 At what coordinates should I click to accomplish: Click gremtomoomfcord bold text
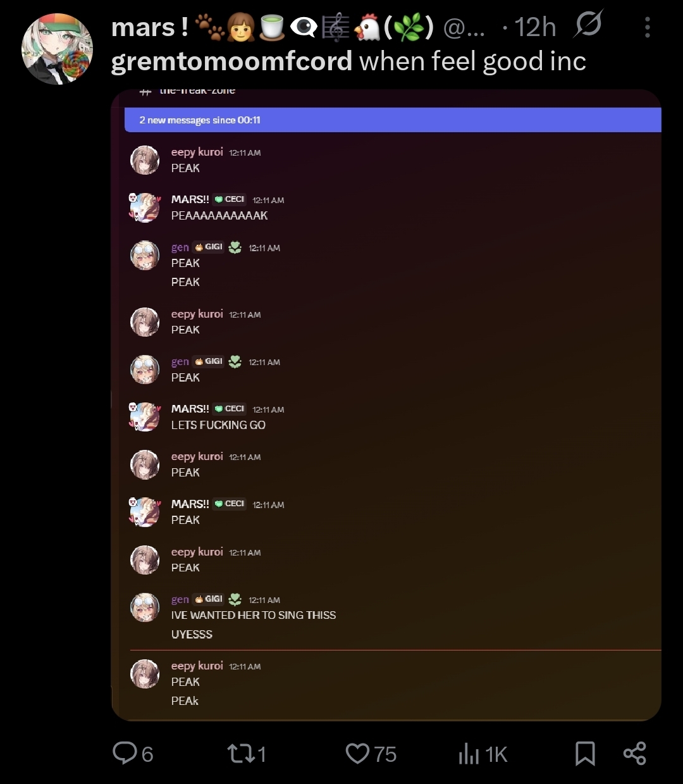[x=231, y=61]
